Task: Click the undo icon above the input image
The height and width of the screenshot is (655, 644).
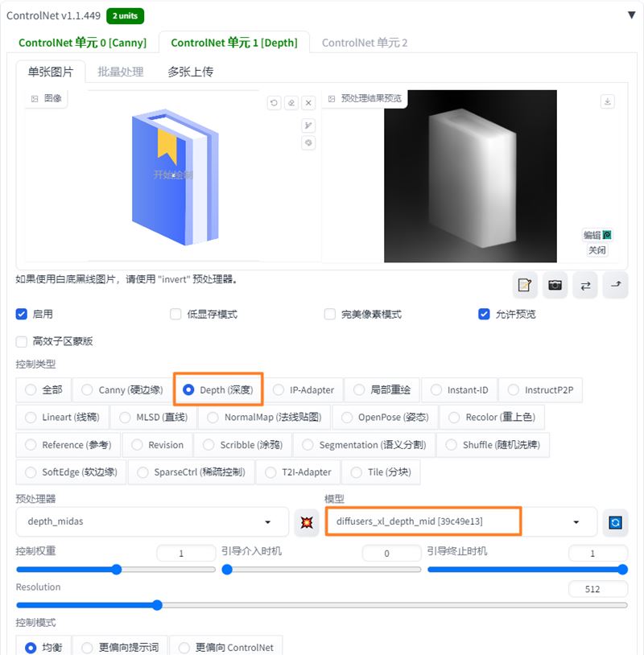Action: [x=274, y=102]
